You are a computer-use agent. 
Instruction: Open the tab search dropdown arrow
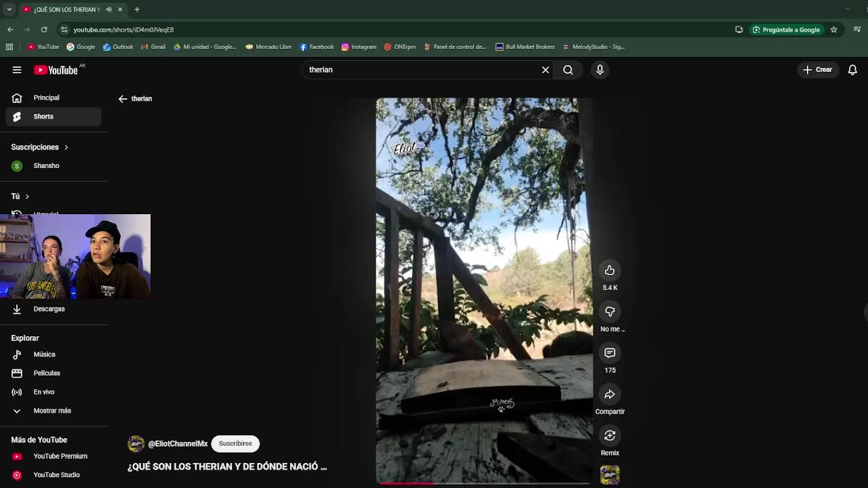(x=9, y=9)
